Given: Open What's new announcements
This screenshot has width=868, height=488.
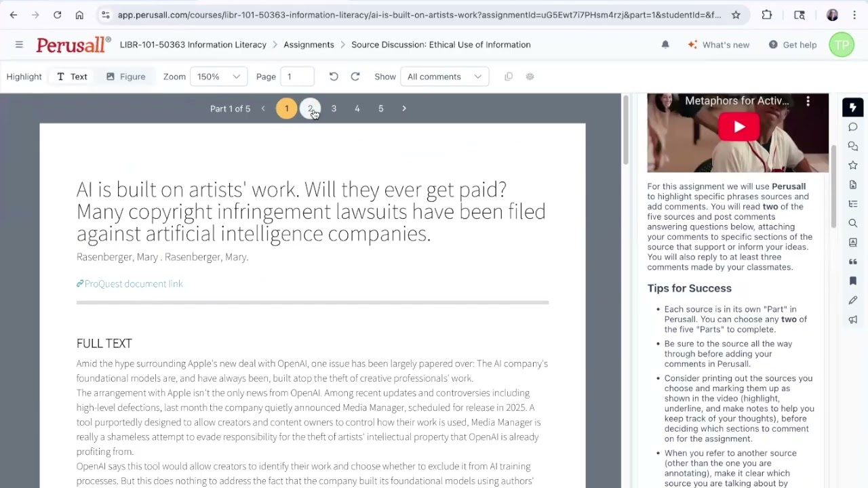Looking at the screenshot, I should pos(718,45).
